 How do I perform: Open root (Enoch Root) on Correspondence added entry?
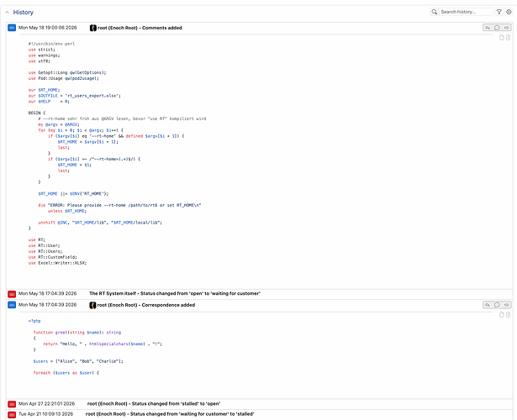[117, 305]
